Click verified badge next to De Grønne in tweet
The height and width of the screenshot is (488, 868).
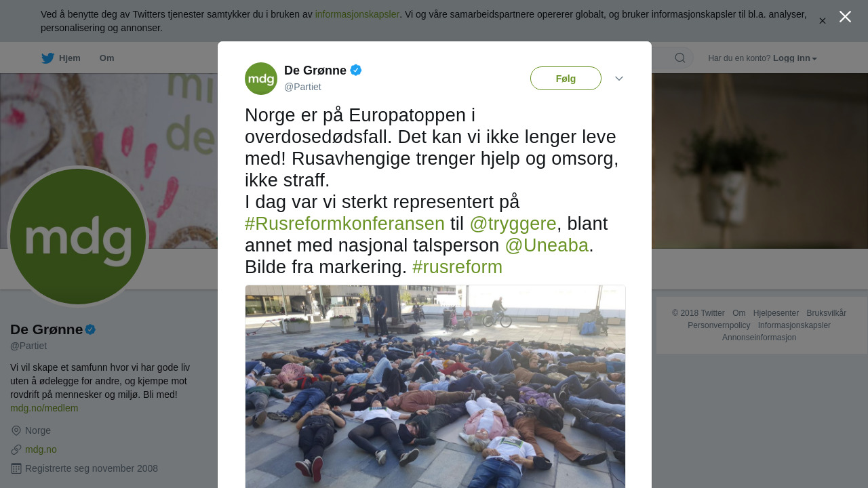356,70
